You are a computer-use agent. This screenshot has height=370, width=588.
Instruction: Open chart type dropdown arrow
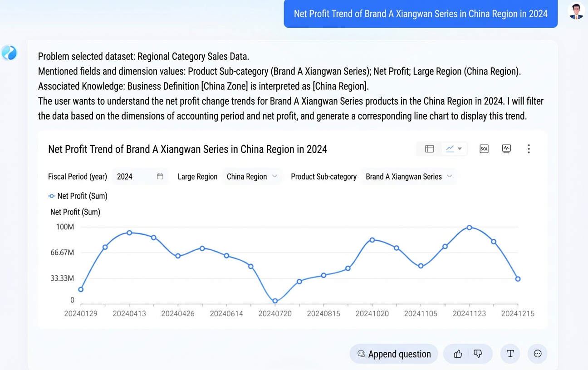pos(460,149)
